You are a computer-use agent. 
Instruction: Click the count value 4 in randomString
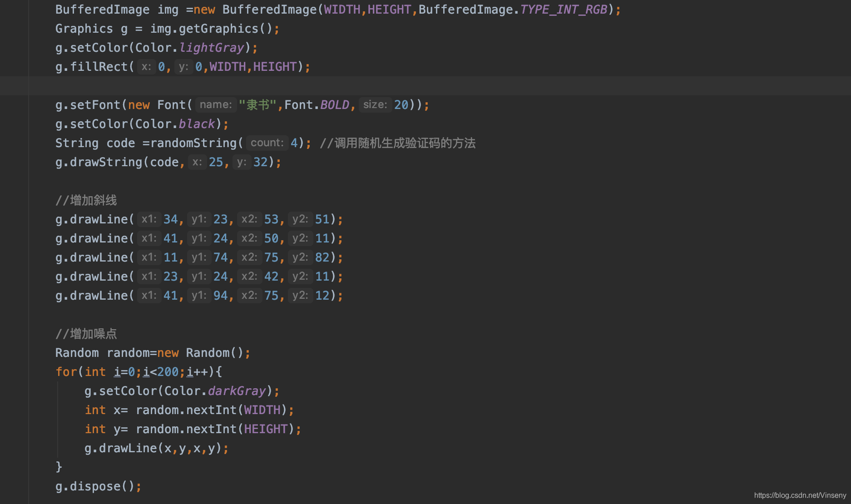294,143
